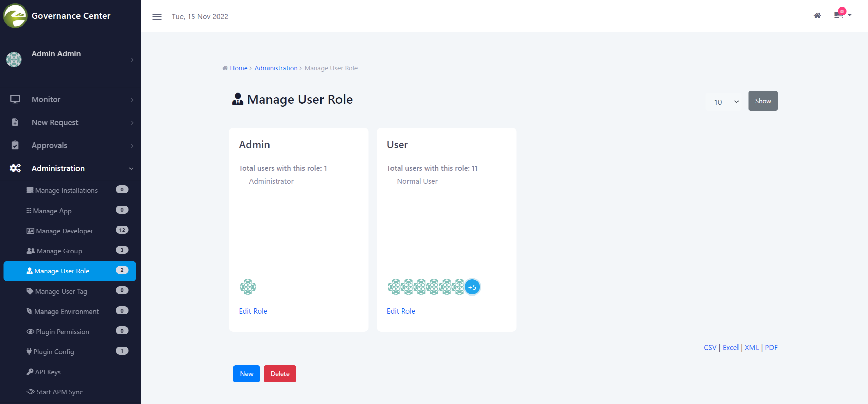Expand the Admin Admin profile chevron
868x404 pixels.
point(132,60)
